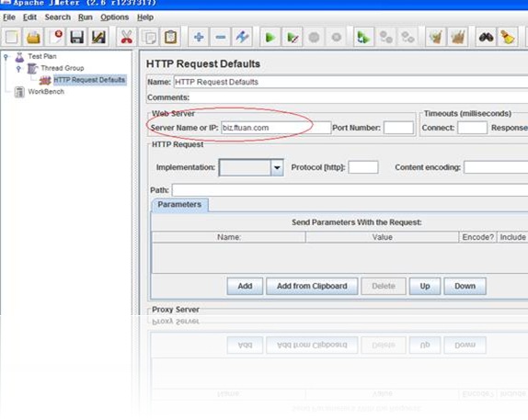
Task: Click Remote Start All icon
Action: 363,37
